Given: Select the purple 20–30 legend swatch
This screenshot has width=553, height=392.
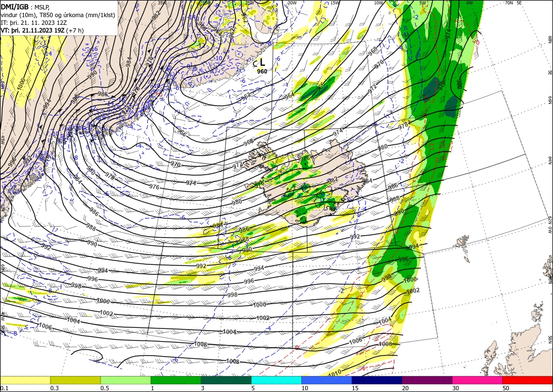Looking at the screenshot, I should [427, 380].
